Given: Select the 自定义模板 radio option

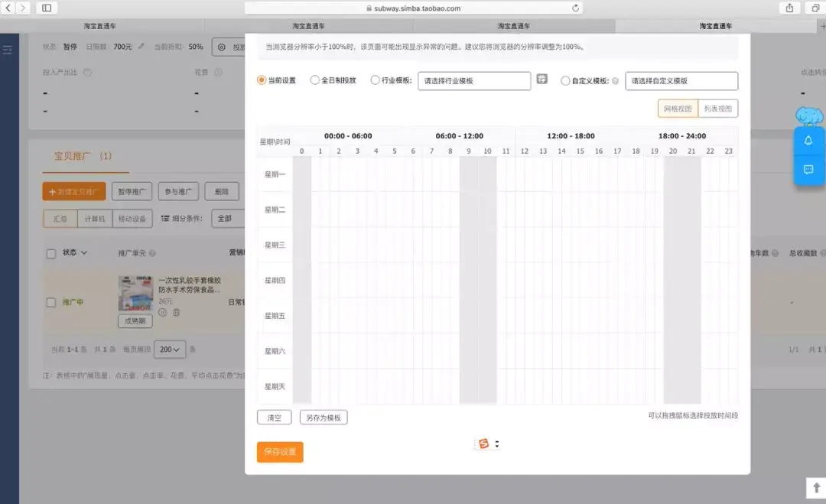Looking at the screenshot, I should (x=564, y=81).
